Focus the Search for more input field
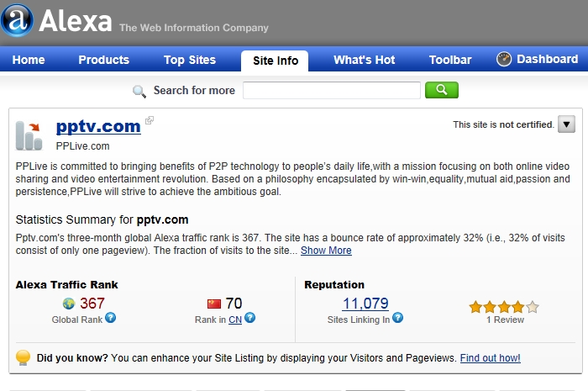Screen dimensions: 588x391 332,90
